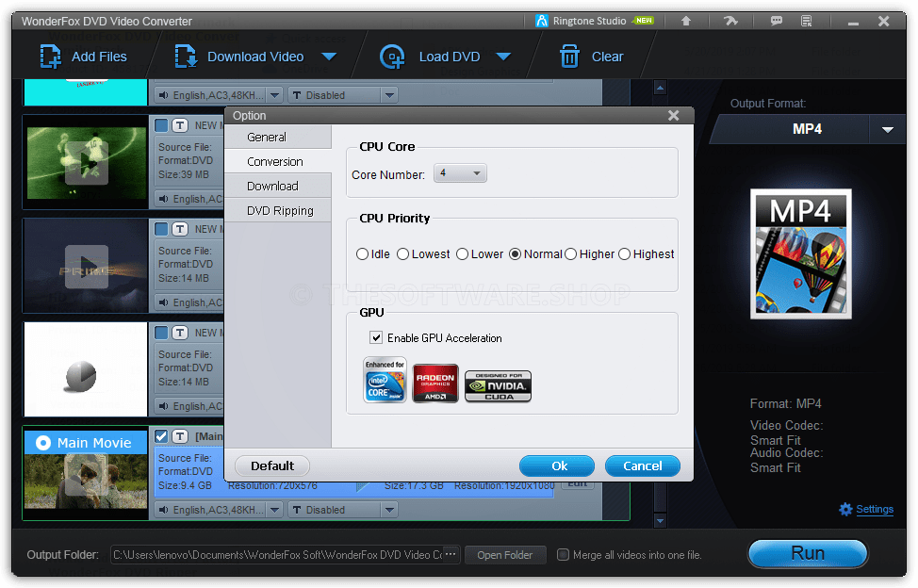
Task: Open the Output Format MP4 dropdown arrow
Action: (888, 129)
